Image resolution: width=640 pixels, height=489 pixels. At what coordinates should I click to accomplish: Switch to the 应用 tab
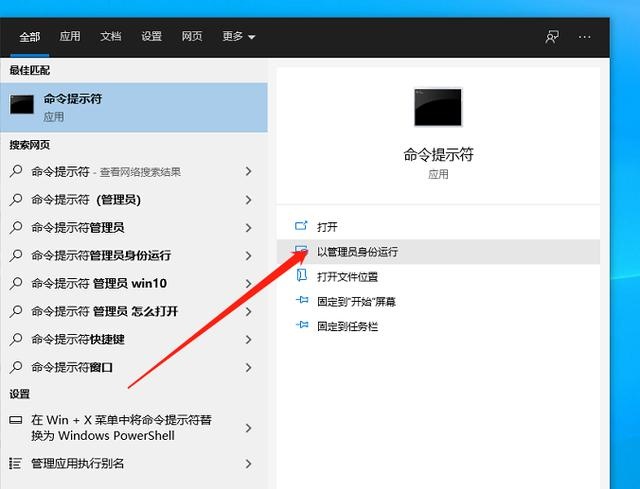click(x=70, y=36)
